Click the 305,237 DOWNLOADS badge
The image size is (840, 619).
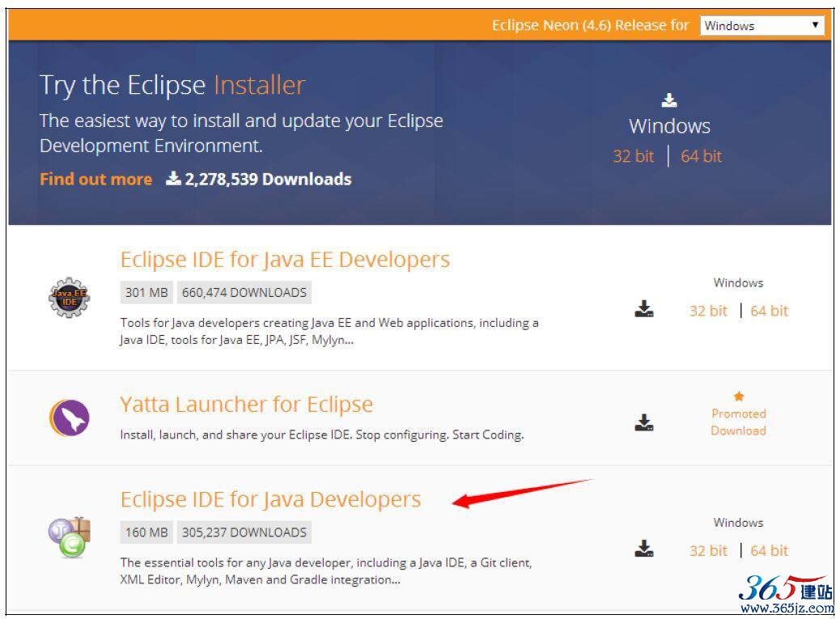[244, 532]
